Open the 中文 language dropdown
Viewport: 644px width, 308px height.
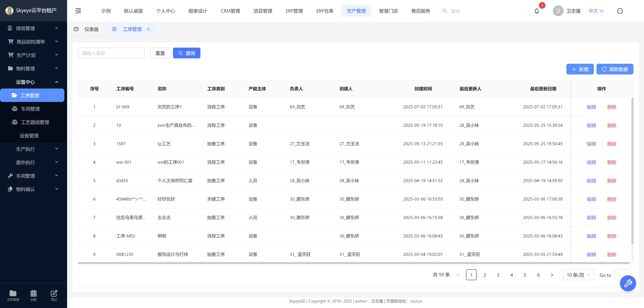(x=596, y=11)
